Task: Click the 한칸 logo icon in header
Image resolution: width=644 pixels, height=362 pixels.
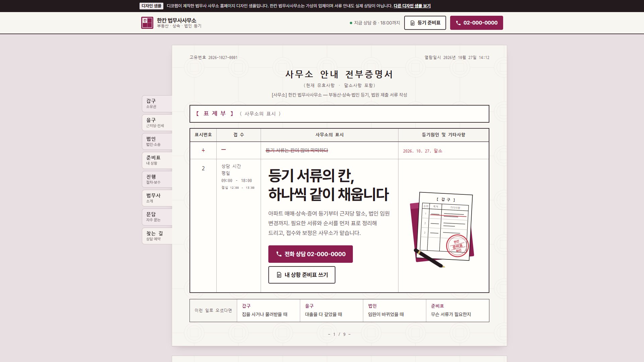Action: [x=147, y=23]
